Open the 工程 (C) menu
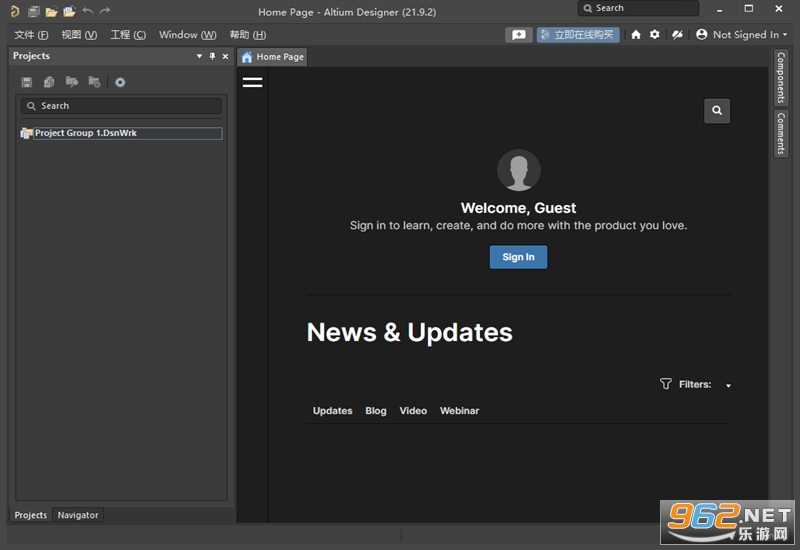Screen dimensions: 800x550 click(128, 35)
